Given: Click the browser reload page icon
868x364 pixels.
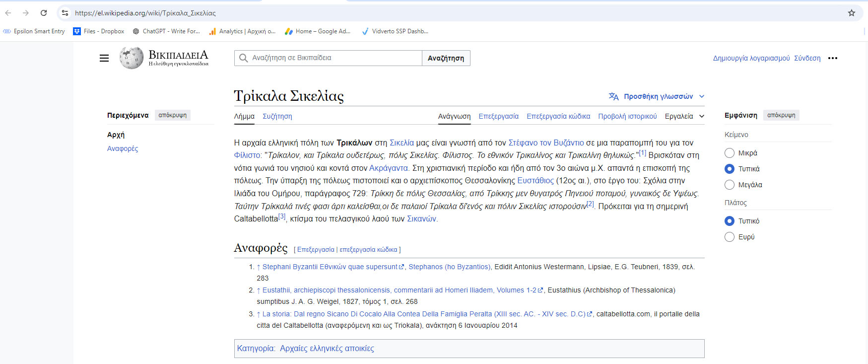Looking at the screenshot, I should pyautogui.click(x=44, y=13).
